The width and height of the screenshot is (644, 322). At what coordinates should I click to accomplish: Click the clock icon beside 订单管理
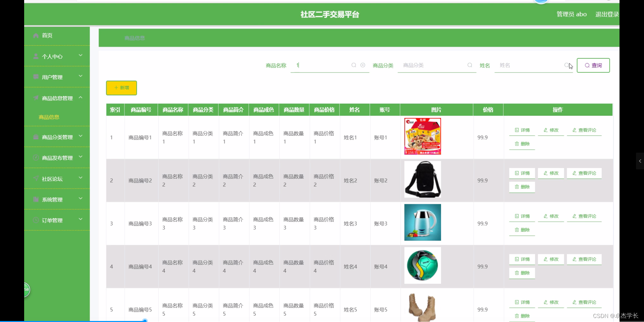coord(36,220)
